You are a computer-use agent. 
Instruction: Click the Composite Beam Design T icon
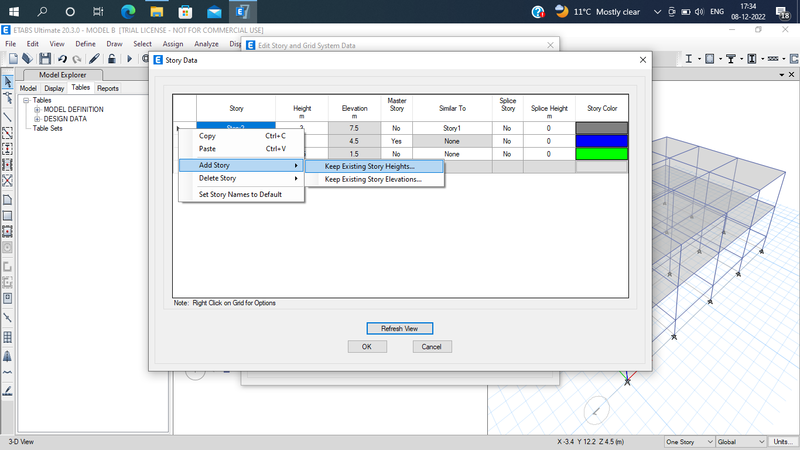[731, 59]
